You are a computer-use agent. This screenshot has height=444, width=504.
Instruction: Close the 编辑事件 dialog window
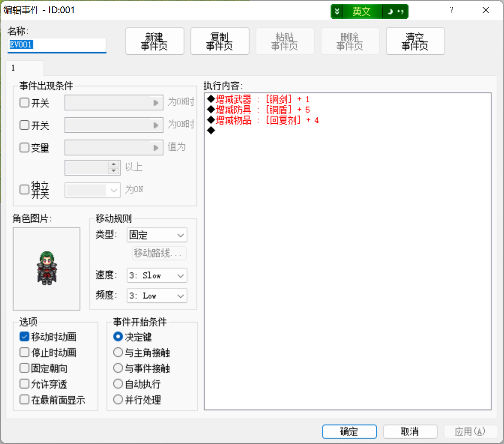tap(486, 10)
